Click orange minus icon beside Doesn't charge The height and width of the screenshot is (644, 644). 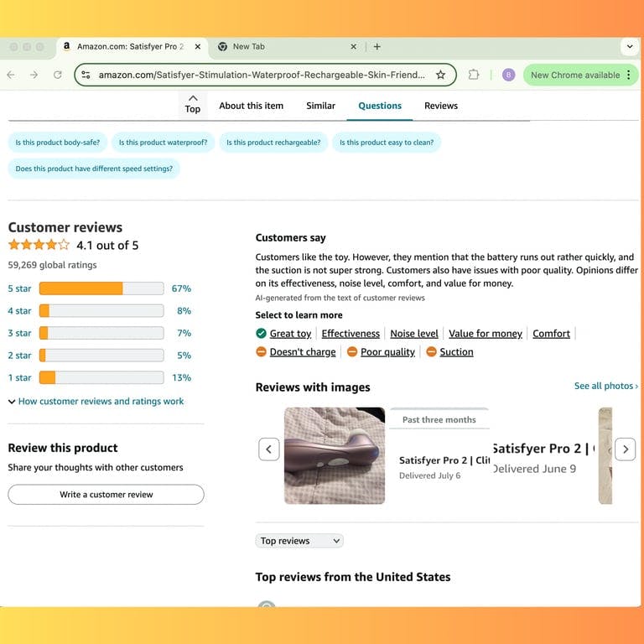pos(262,351)
